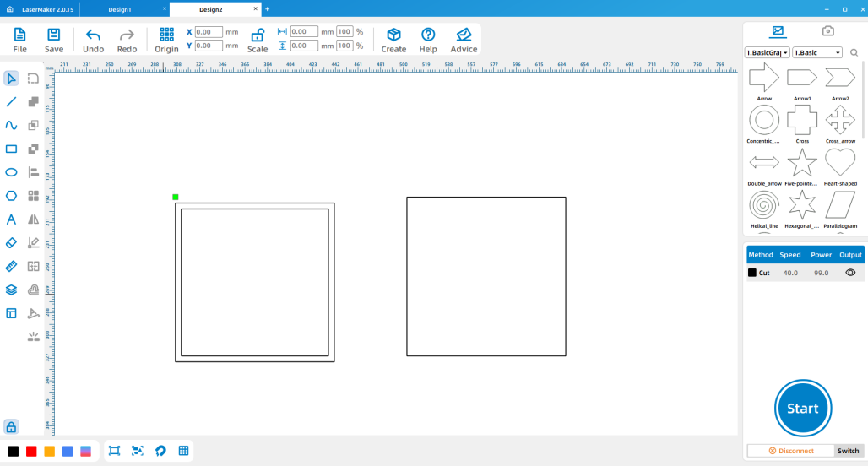Image resolution: width=868 pixels, height=466 pixels.
Task: Select the arrow selection tool
Action: click(11, 79)
